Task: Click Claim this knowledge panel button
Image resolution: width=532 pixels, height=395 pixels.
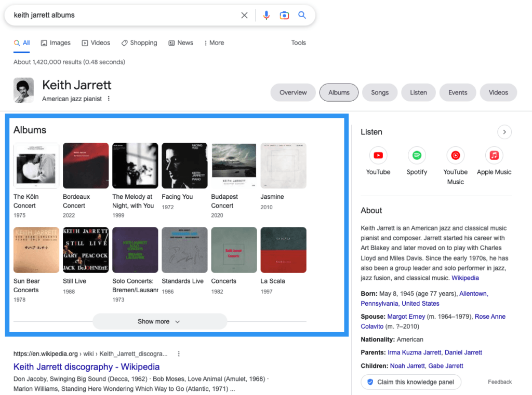Action: point(411,382)
